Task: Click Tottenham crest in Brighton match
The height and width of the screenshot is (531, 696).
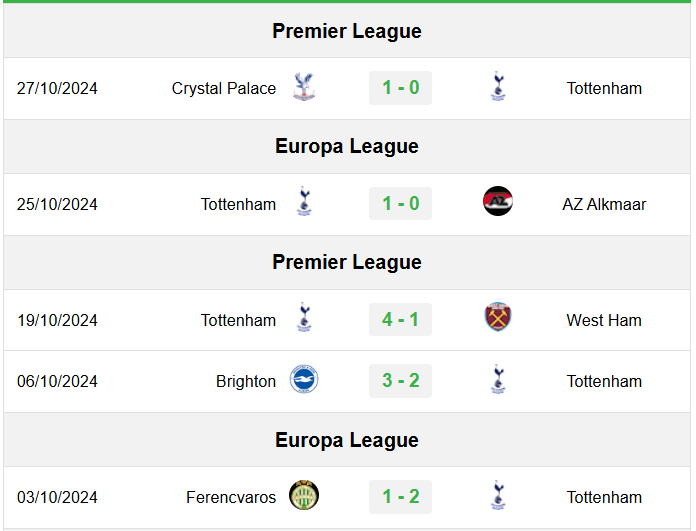Action: click(498, 380)
